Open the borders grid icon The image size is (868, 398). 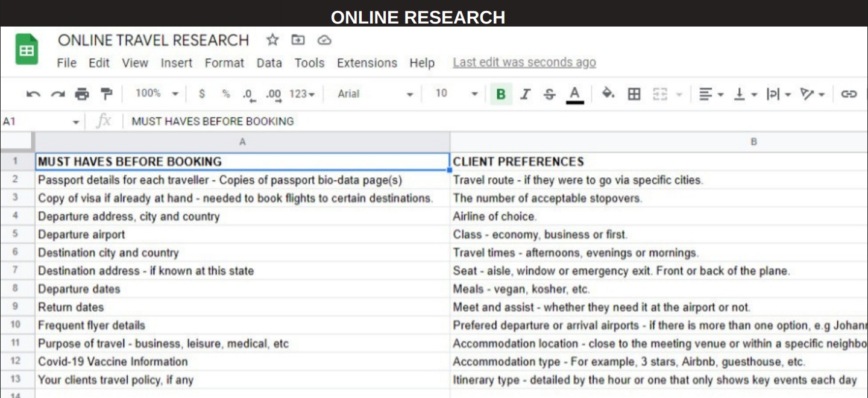coord(634,94)
